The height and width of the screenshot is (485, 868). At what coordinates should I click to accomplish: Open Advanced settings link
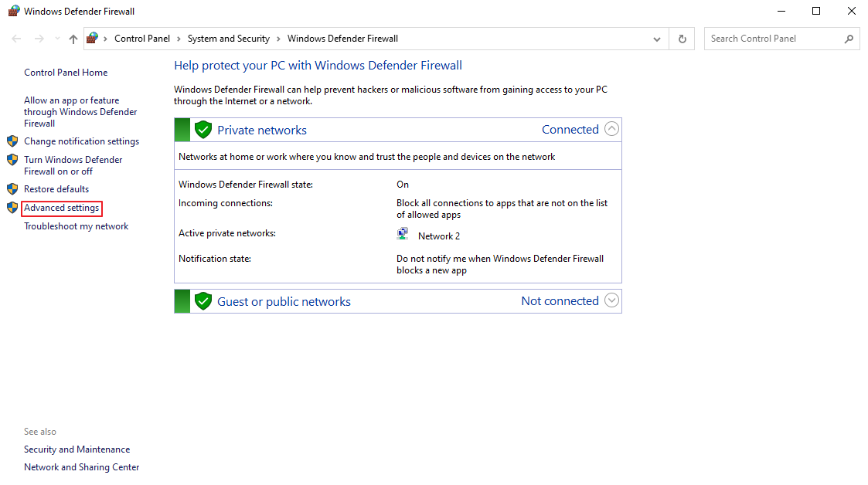click(61, 208)
